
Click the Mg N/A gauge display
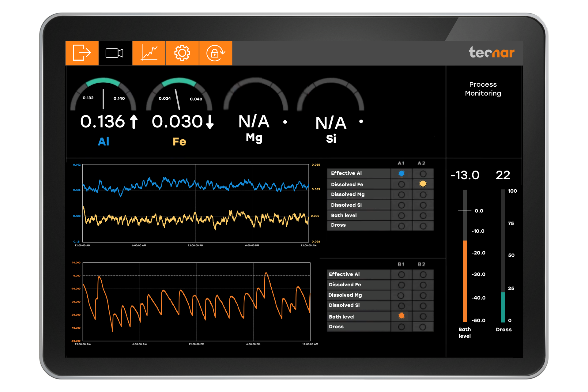pyautogui.click(x=254, y=122)
